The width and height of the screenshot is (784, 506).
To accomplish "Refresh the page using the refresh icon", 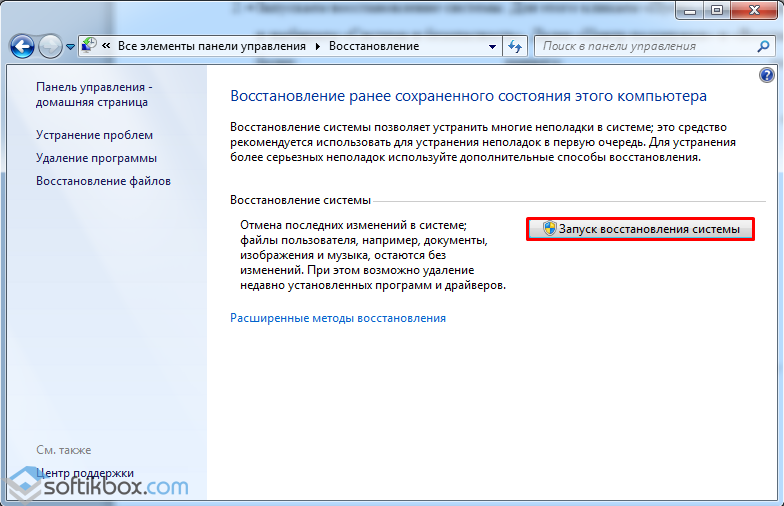I will (x=515, y=47).
